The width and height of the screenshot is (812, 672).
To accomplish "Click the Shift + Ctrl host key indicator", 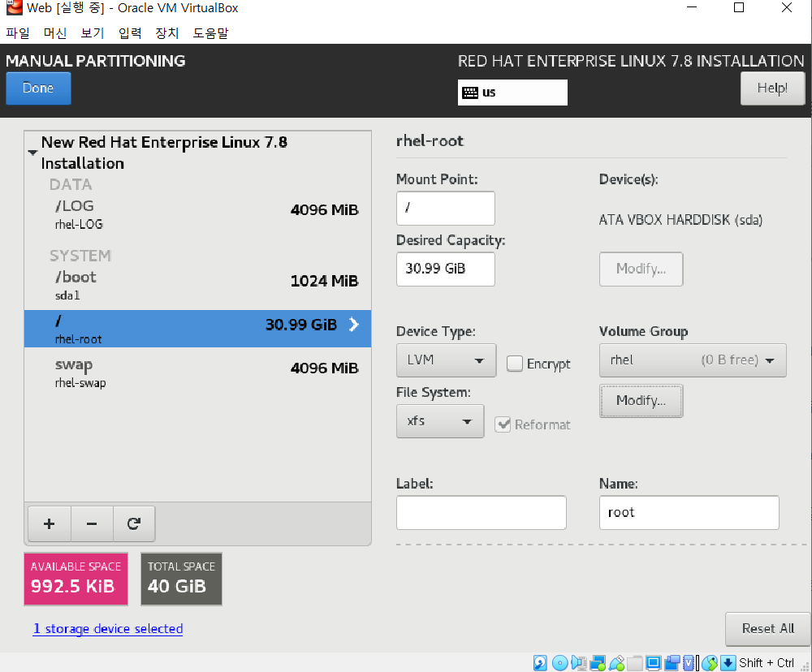I will point(767,663).
